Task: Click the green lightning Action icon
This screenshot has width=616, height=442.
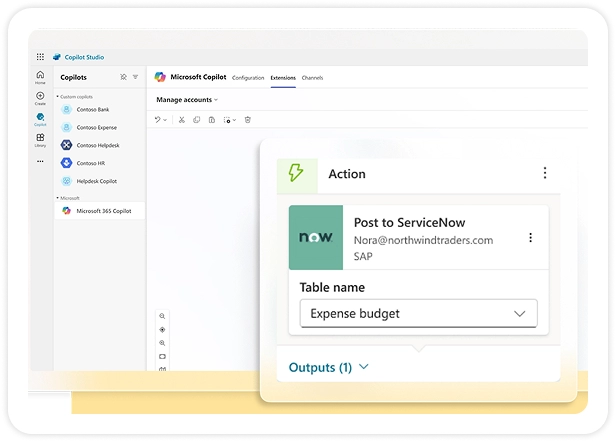Action: tap(296, 173)
